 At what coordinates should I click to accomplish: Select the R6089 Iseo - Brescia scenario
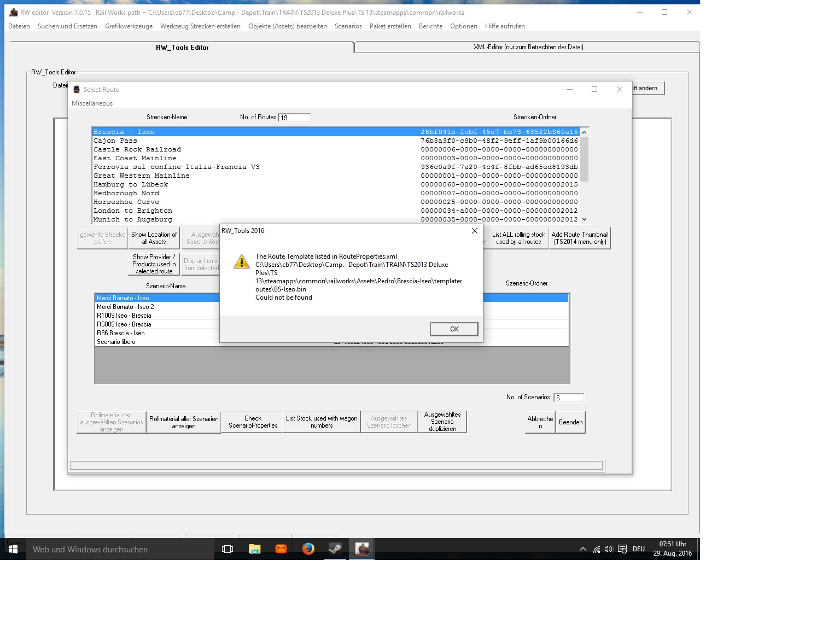pos(157,324)
